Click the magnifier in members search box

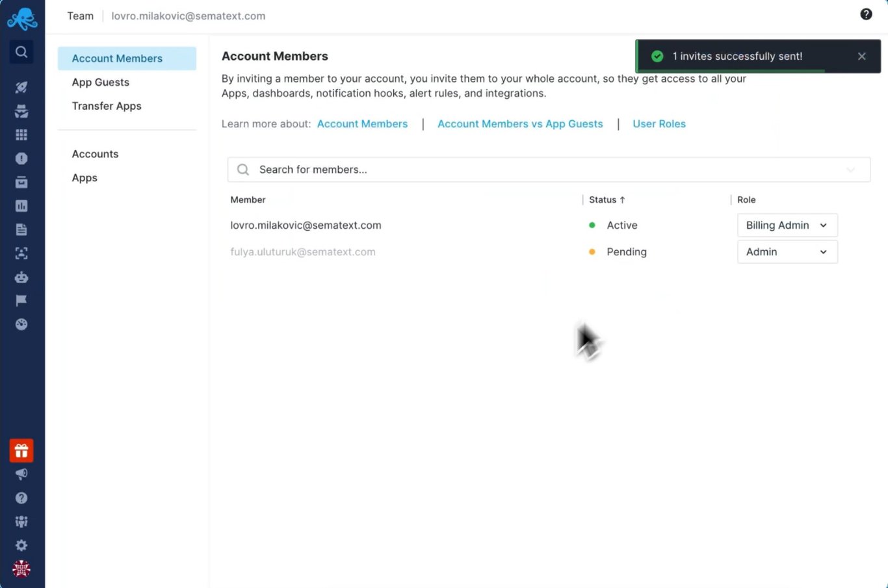click(x=243, y=170)
